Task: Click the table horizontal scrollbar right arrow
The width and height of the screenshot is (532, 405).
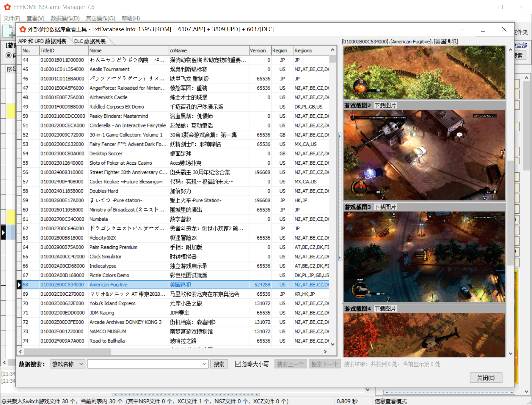Action: 325,352
